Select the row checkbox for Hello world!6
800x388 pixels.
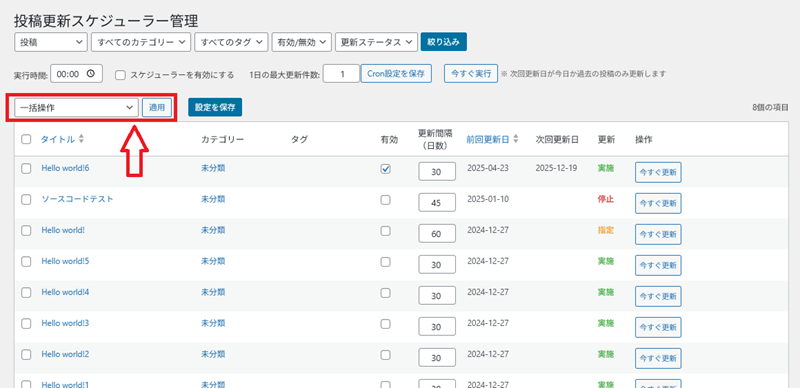(x=26, y=168)
